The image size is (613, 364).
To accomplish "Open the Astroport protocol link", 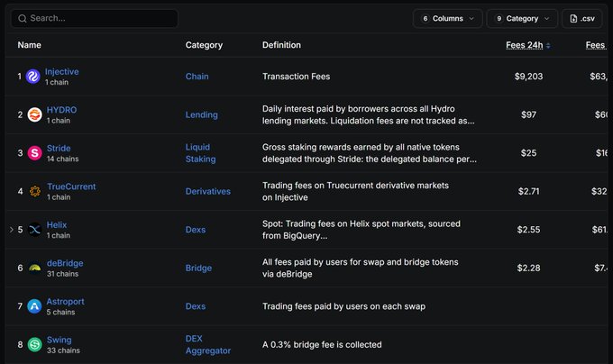I will click(65, 301).
